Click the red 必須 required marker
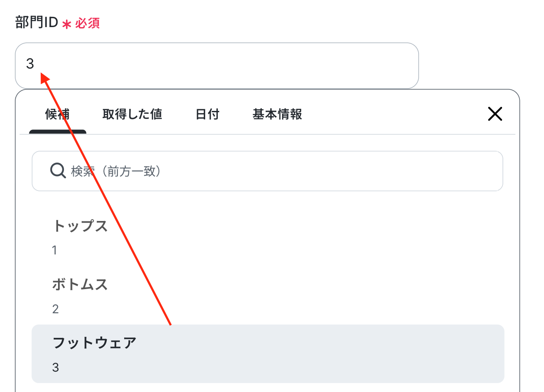Viewport: 544px width, 392px height. click(88, 23)
